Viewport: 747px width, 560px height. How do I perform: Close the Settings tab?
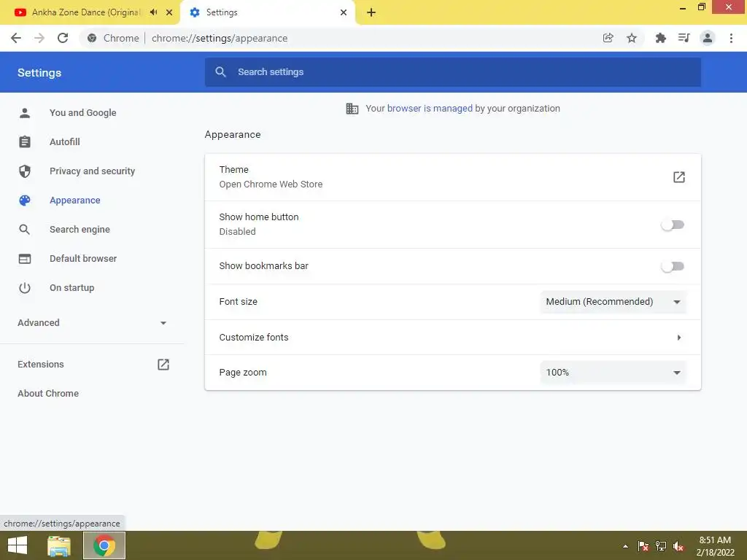[x=344, y=12]
